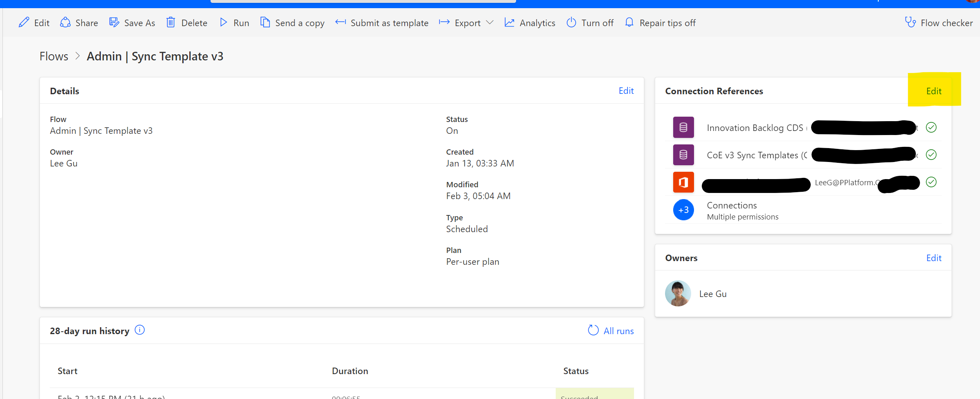Click the Export icon
The width and height of the screenshot is (980, 399).
(444, 22)
